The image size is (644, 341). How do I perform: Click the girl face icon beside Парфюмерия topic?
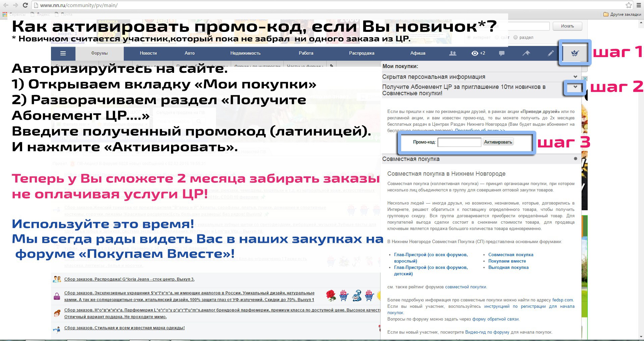57,313
